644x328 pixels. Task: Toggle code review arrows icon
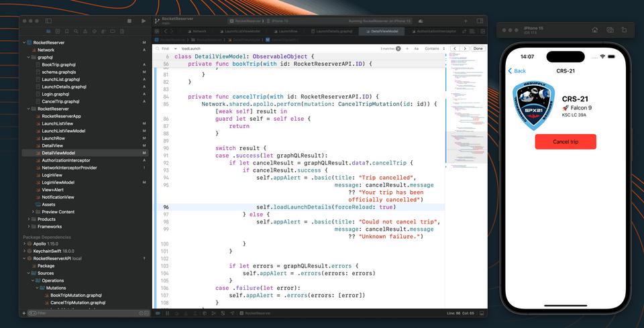click(x=464, y=32)
